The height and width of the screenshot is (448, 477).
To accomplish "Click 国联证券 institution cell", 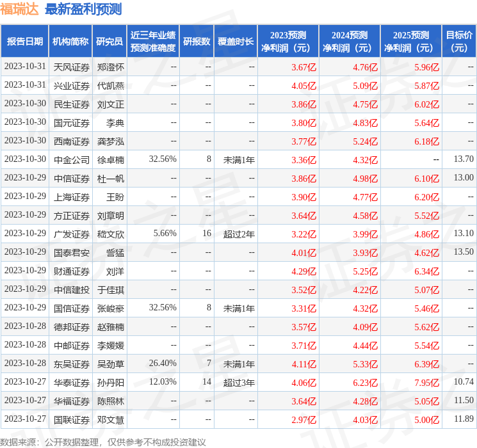I will (72, 419).
